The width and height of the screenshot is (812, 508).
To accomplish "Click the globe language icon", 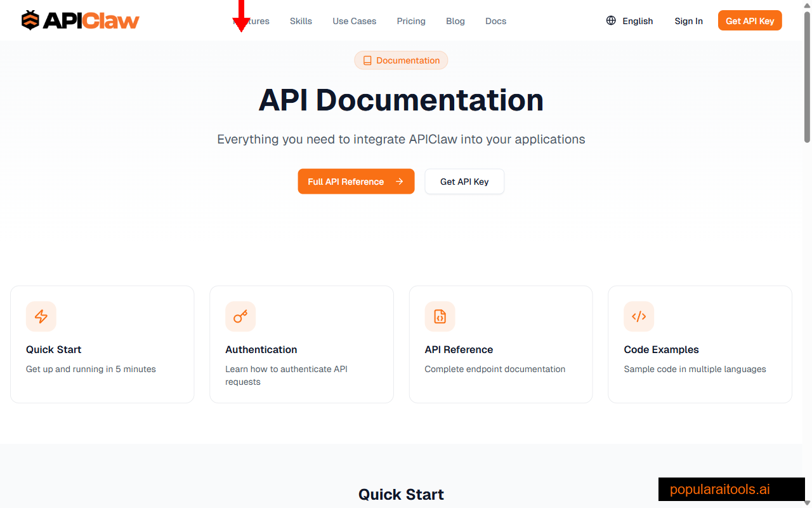I will 611,20.
